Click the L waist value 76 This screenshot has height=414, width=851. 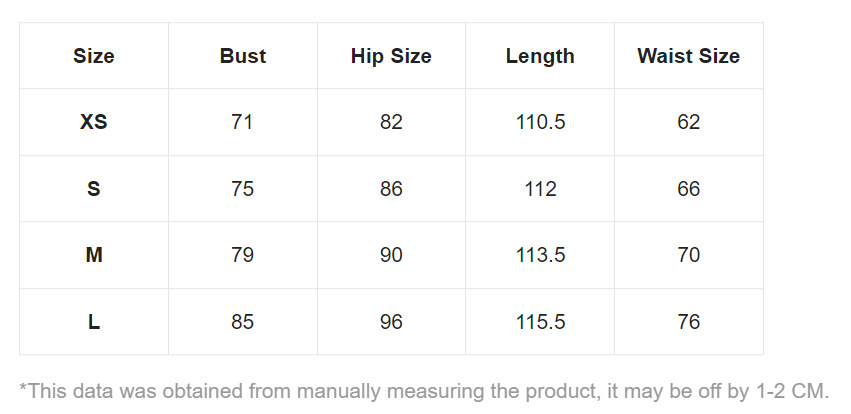pyautogui.click(x=689, y=322)
